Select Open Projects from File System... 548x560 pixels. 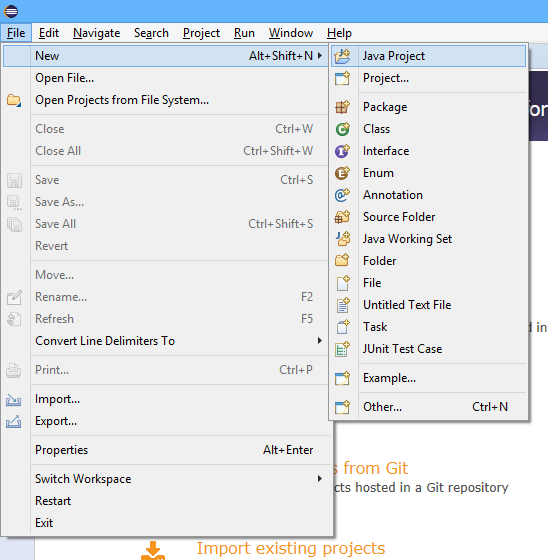pos(165,100)
